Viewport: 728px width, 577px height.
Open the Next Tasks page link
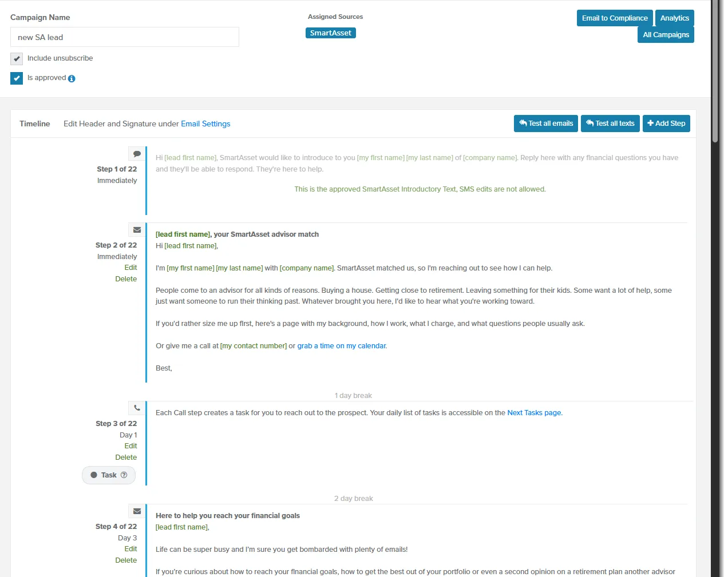point(535,413)
